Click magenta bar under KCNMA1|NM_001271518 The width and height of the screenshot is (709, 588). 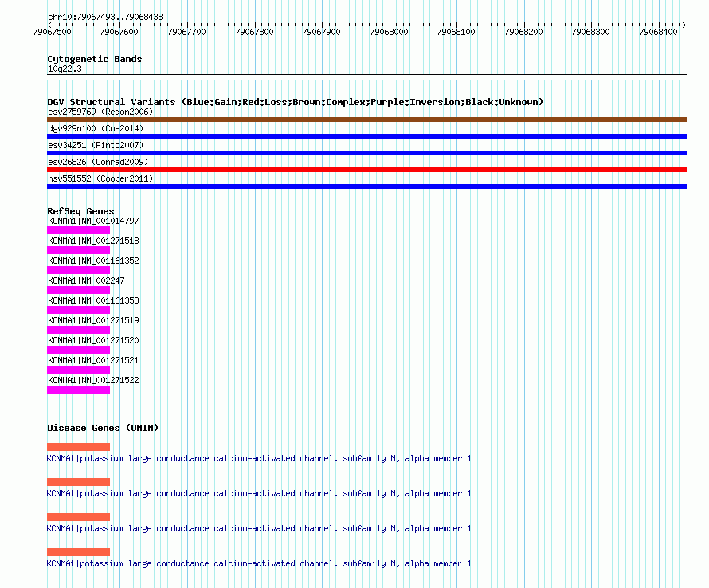78,250
